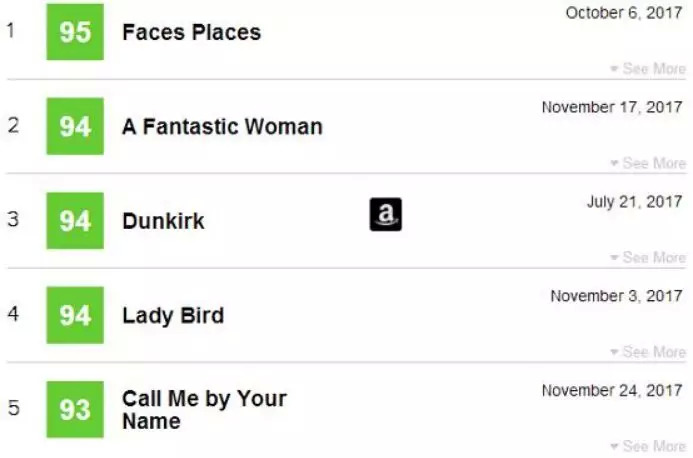Screen dimensions: 693x458
Task: Click rank number 1 in the list
Action: pos(11,30)
